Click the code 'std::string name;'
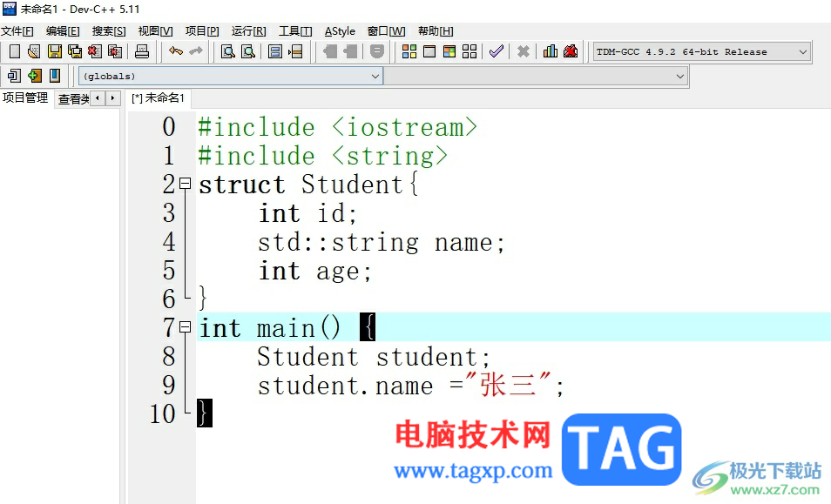The width and height of the screenshot is (831, 504). (x=381, y=242)
